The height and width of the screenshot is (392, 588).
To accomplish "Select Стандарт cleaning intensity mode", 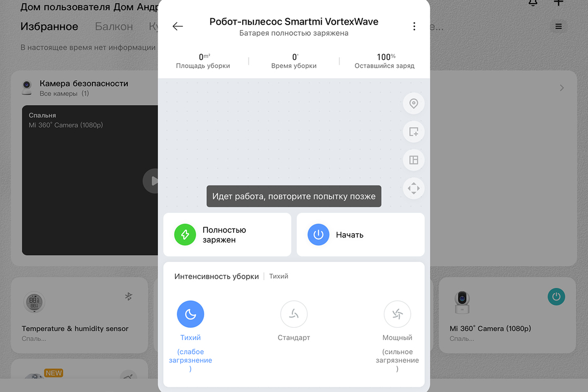I will tap(294, 314).
